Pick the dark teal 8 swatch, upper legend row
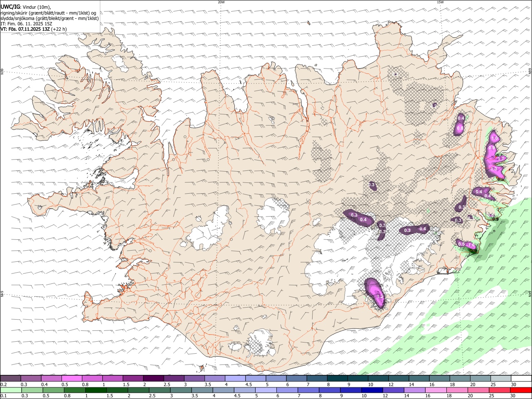Viewport: 532px width, 399px height. pos(337,378)
